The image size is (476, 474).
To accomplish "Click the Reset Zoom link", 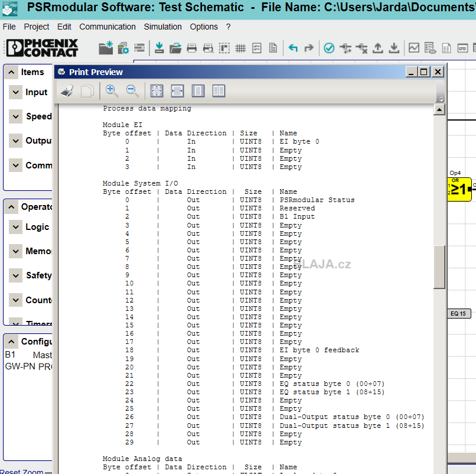I will (21, 471).
